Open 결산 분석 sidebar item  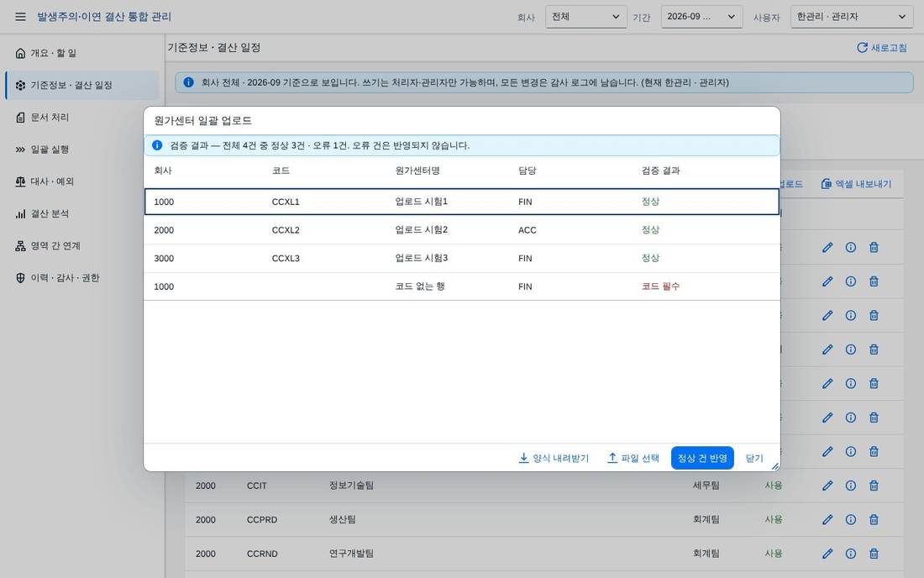pos(82,214)
